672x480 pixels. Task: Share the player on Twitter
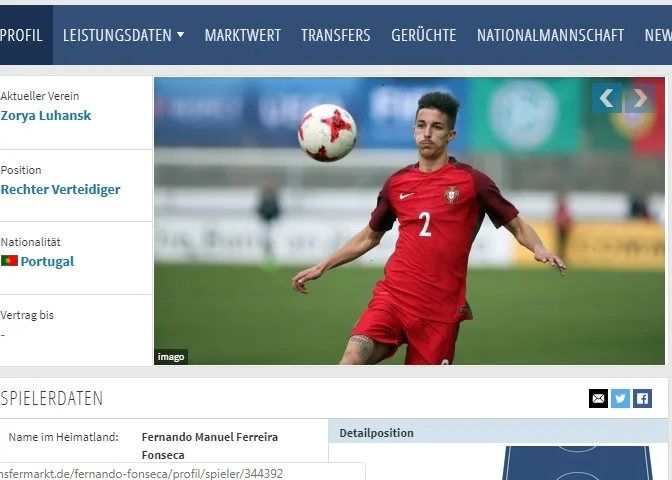620,399
